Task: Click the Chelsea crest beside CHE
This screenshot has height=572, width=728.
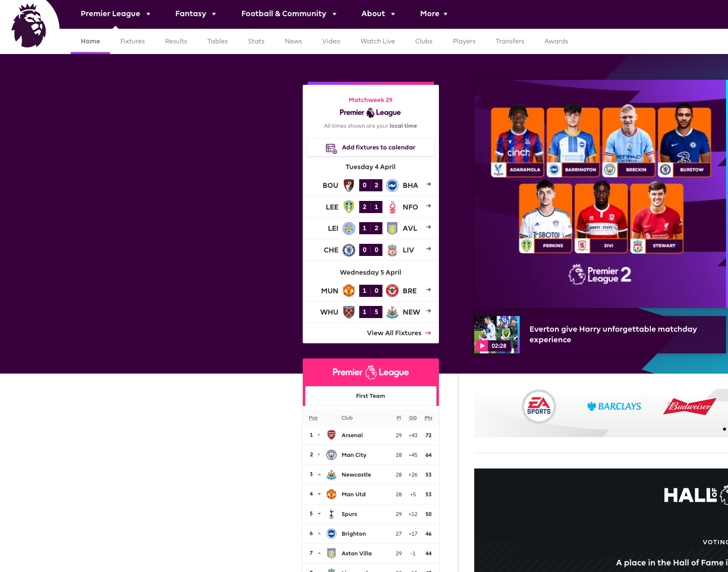Action: point(349,249)
